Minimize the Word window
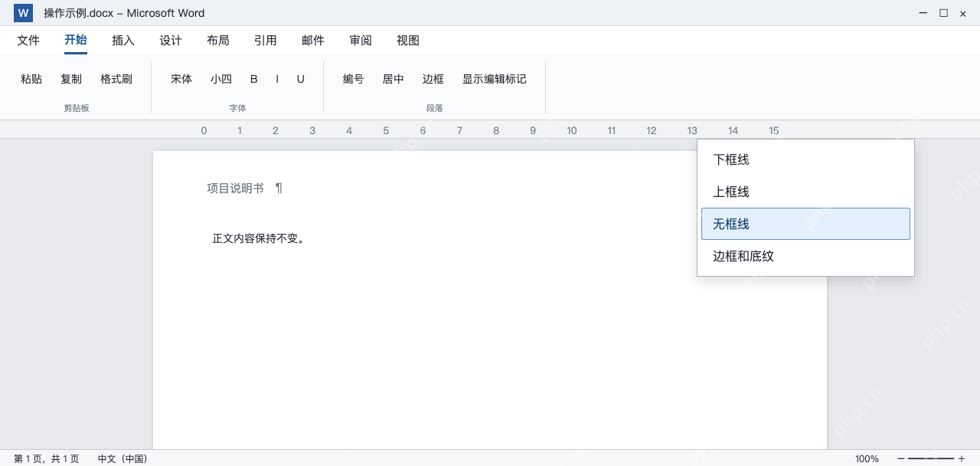The width and height of the screenshot is (980, 466). 923,13
